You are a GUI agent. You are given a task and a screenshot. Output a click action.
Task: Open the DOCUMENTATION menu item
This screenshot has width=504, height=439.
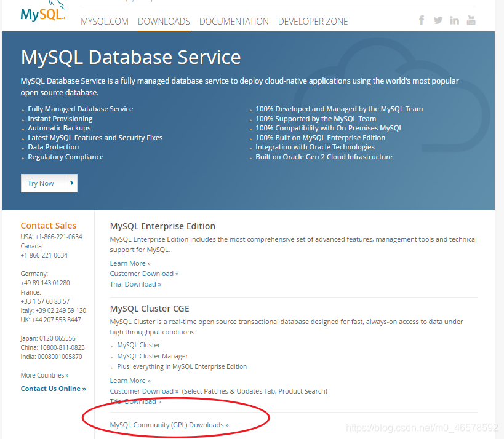point(234,21)
